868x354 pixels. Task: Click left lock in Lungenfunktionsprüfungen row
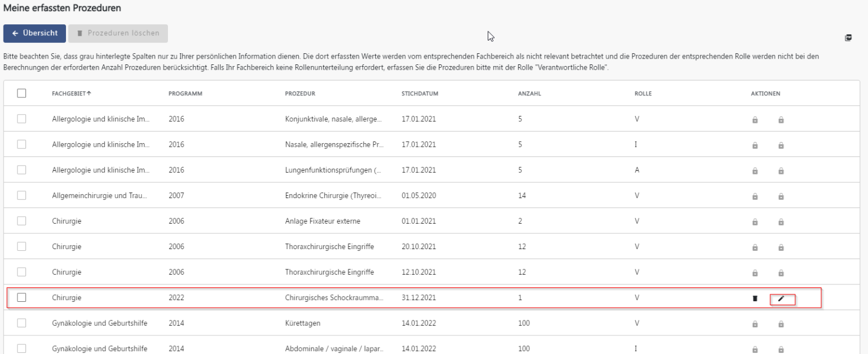[x=755, y=171]
